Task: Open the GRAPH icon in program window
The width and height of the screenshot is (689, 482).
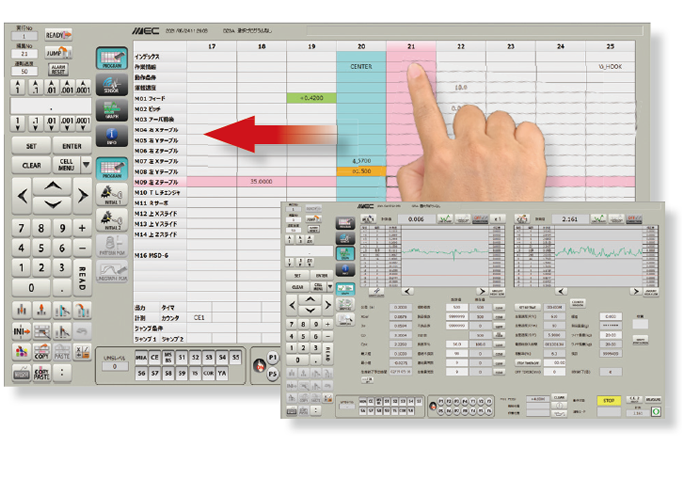Action: point(112,110)
